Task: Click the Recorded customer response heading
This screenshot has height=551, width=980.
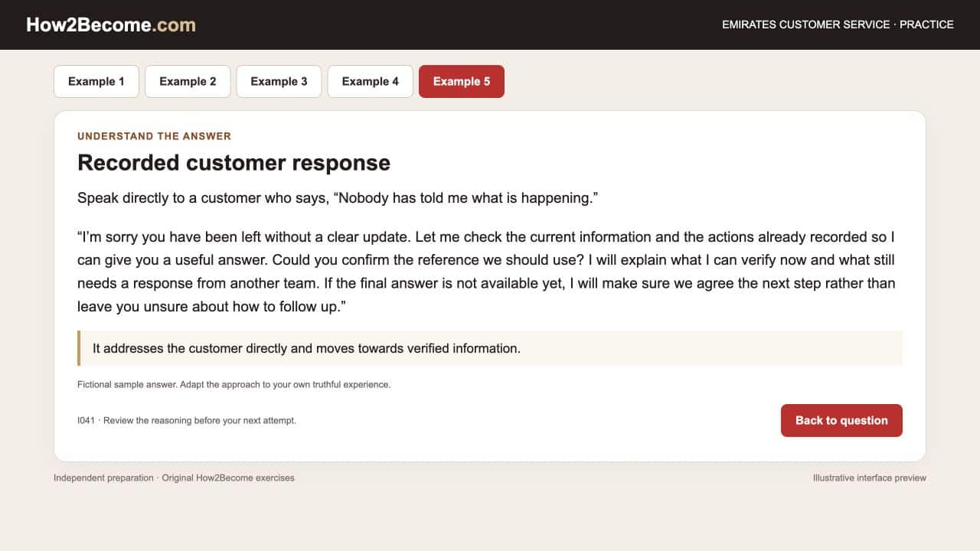Action: point(234,162)
